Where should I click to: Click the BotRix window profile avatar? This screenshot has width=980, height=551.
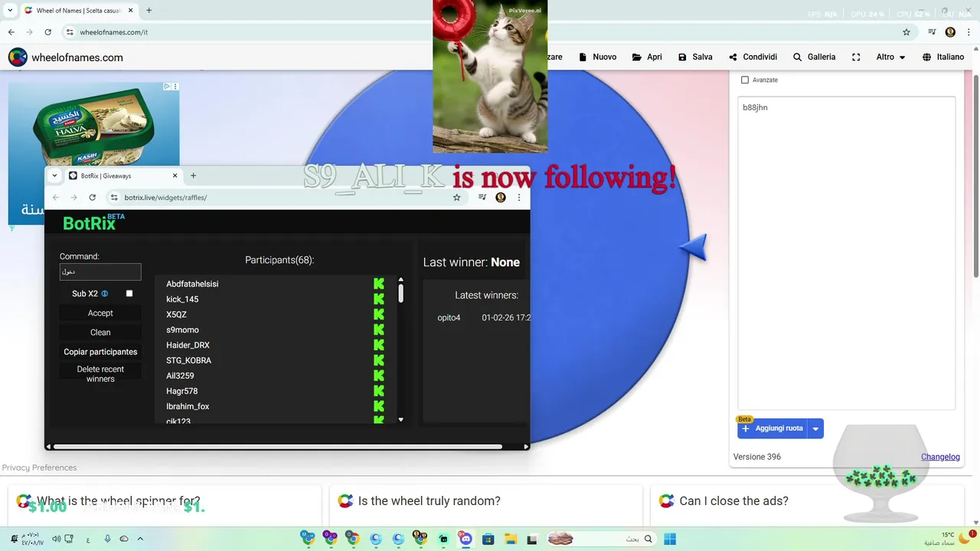point(501,197)
